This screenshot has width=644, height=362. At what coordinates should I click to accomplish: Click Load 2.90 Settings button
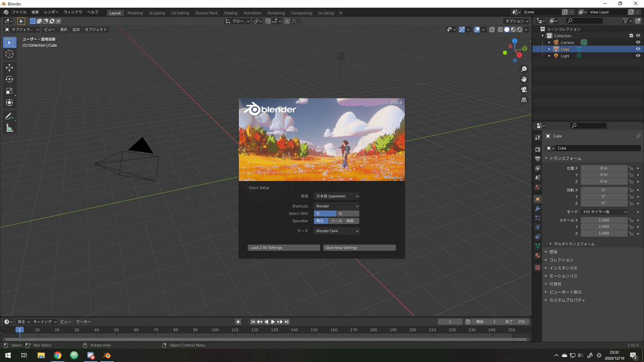pos(284,248)
